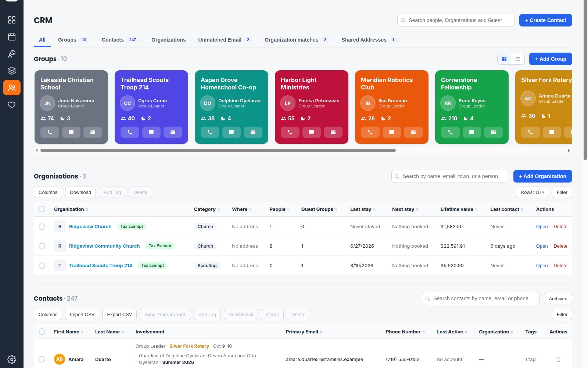The width and height of the screenshot is (588, 368).
Task: Email the Cornerstone Fellowship group
Action: pyautogui.click(x=493, y=132)
